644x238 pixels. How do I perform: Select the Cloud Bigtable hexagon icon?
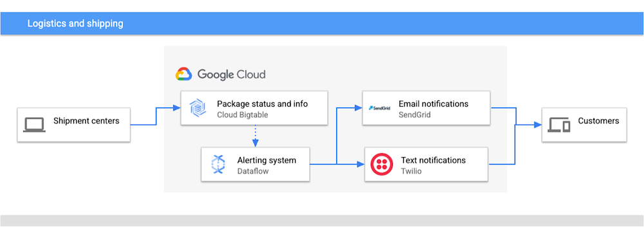click(198, 108)
